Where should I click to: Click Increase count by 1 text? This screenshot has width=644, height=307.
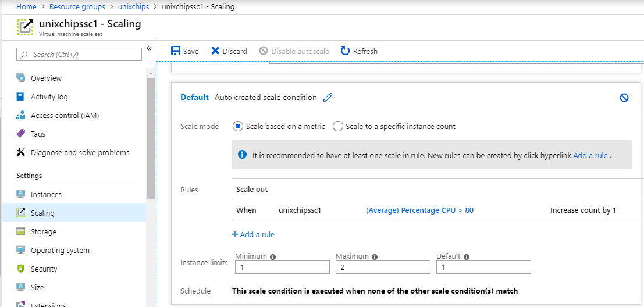coord(583,210)
